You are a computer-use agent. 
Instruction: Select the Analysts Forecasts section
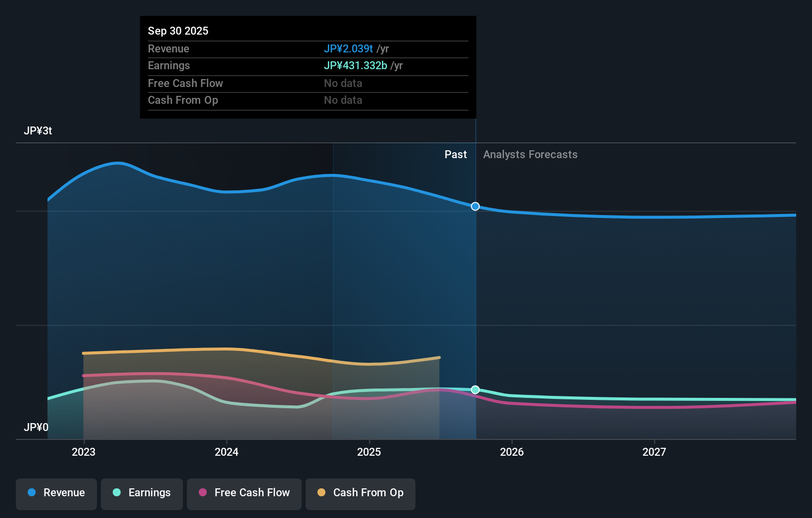(x=530, y=154)
